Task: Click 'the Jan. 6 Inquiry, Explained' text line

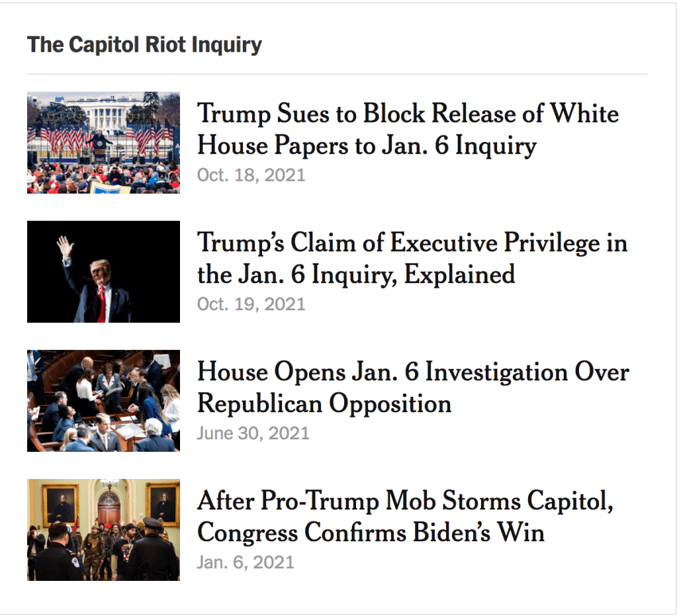Action: [356, 275]
